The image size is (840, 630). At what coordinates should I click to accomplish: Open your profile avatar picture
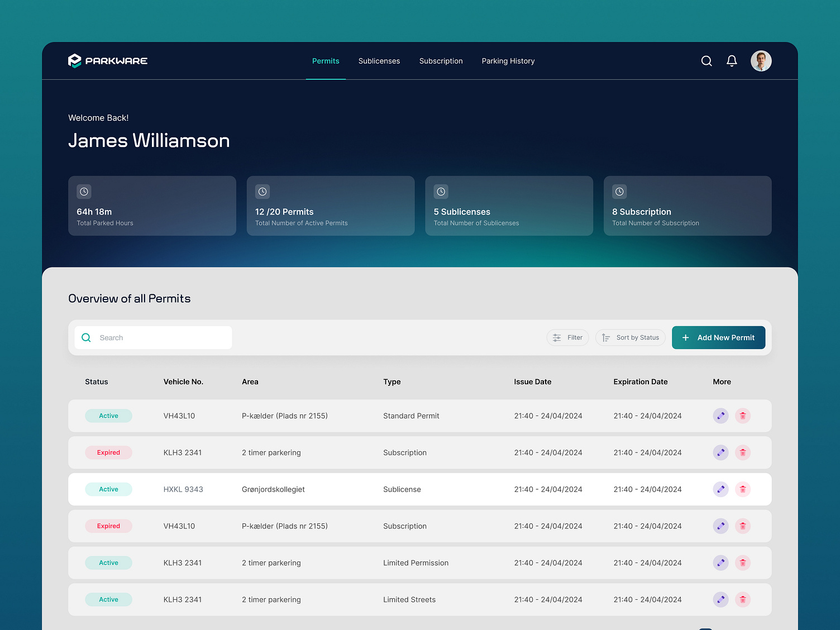(x=761, y=61)
